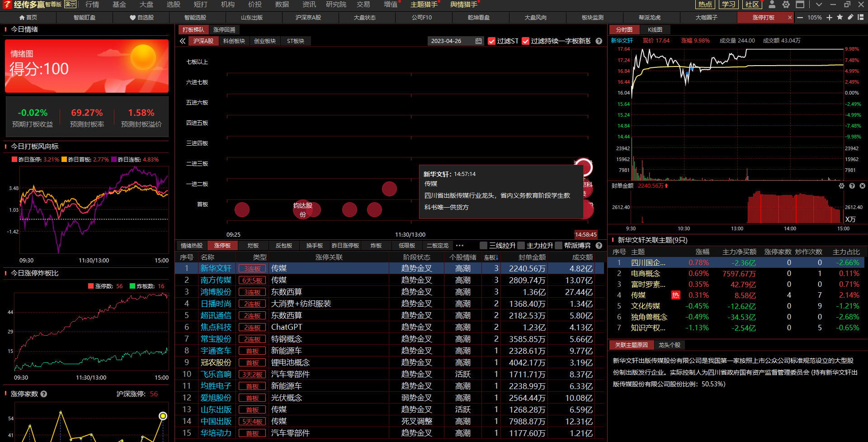Screen dimensions: 868x442
Task: Open stock 中国出版 in the list
Action: pos(216,422)
